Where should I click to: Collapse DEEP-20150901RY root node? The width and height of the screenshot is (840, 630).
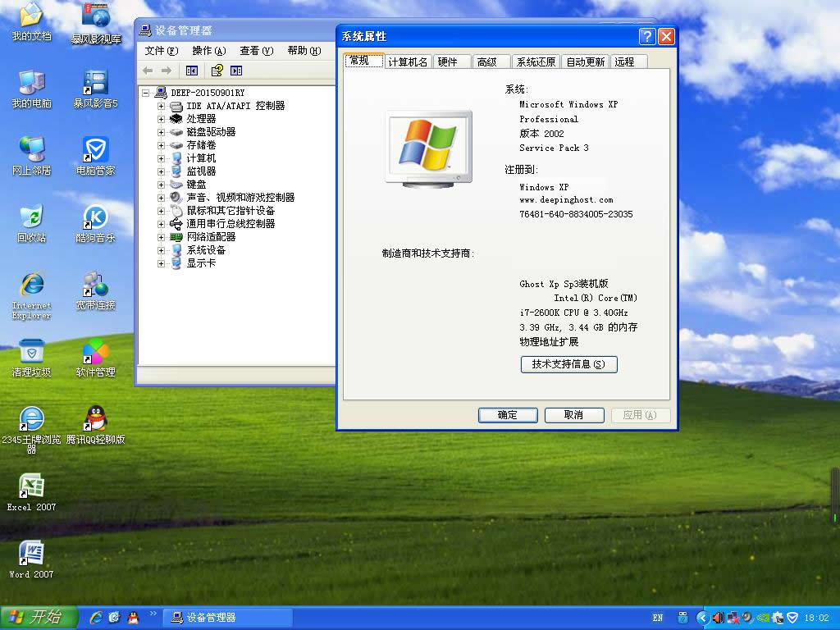[146, 94]
